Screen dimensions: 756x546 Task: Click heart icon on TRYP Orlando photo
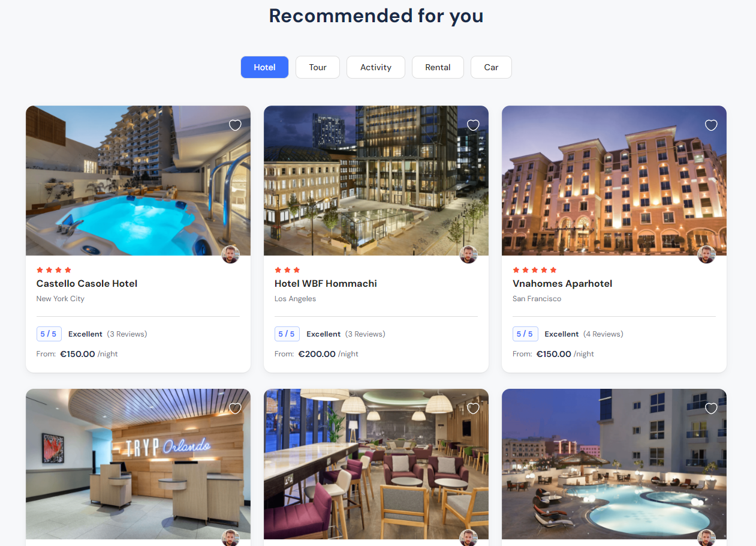(235, 408)
